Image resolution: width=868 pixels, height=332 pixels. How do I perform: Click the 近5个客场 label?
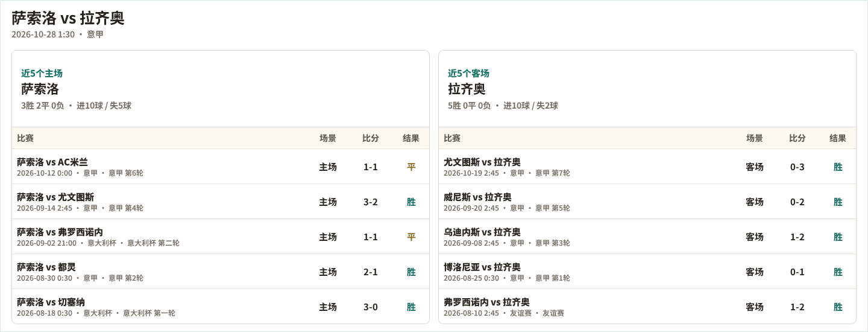pos(468,73)
